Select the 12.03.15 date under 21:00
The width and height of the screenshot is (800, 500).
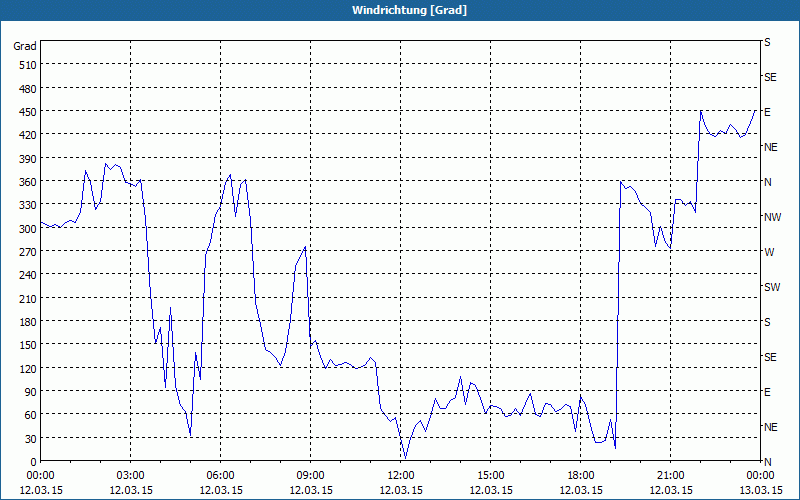(x=671, y=490)
